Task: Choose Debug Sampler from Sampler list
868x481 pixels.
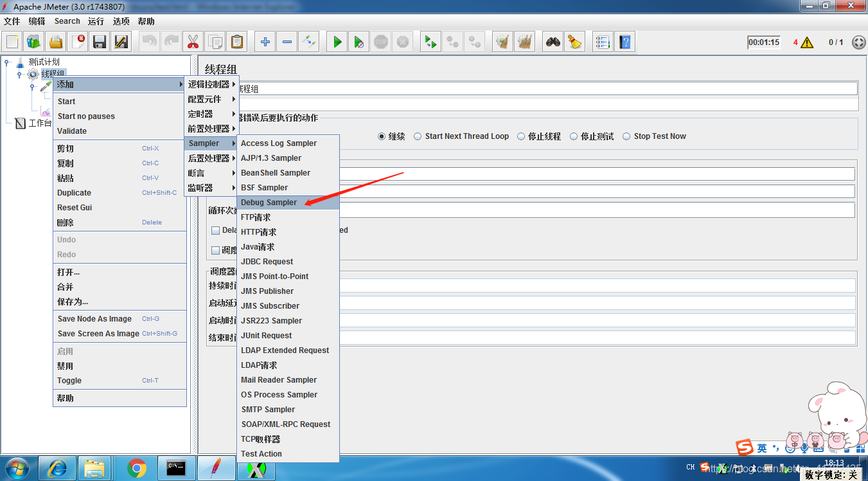Action: click(288, 203)
